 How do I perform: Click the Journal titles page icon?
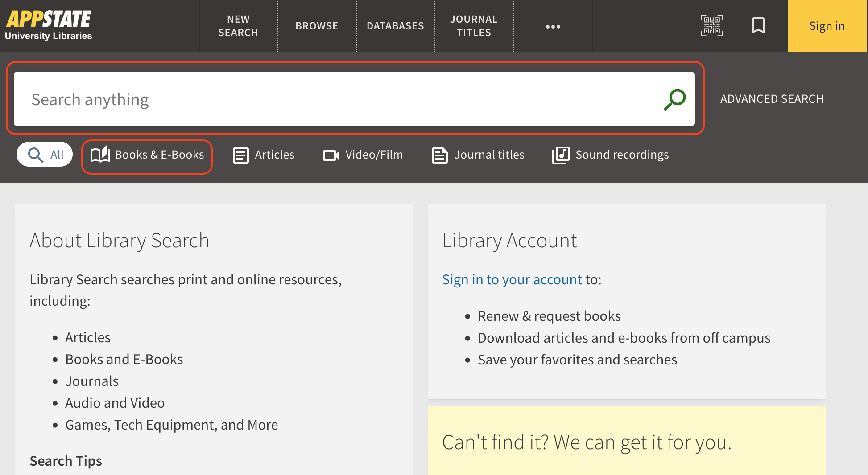point(439,156)
